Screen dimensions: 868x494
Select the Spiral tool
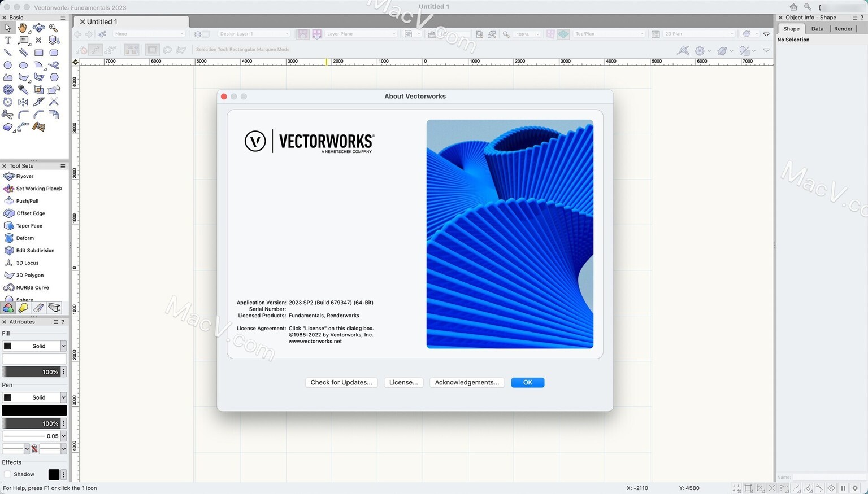[x=8, y=90]
